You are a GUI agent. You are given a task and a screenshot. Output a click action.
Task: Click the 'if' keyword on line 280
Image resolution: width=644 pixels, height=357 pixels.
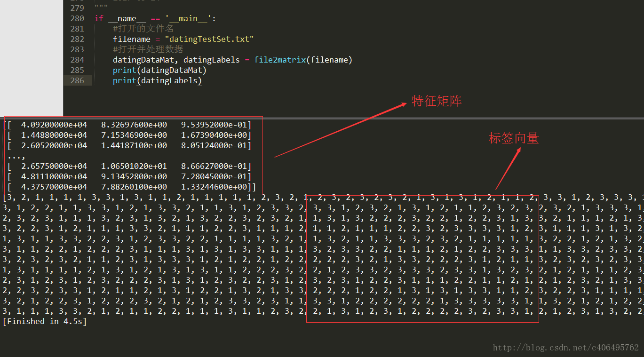click(99, 18)
